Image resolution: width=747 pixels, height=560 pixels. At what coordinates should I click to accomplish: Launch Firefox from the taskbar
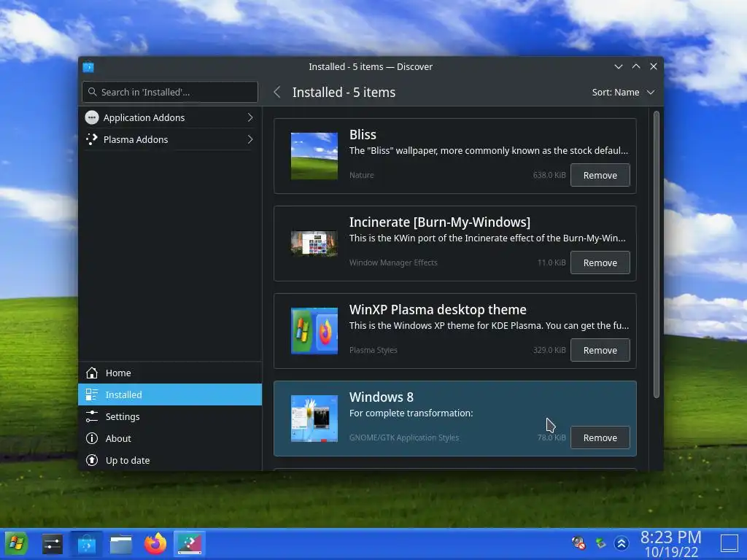(x=155, y=544)
